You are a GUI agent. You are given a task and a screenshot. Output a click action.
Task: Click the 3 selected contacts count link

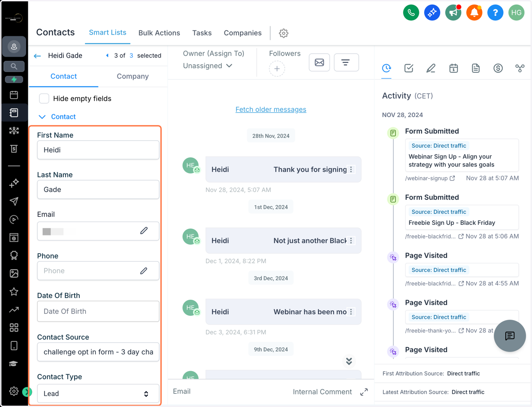coord(131,56)
